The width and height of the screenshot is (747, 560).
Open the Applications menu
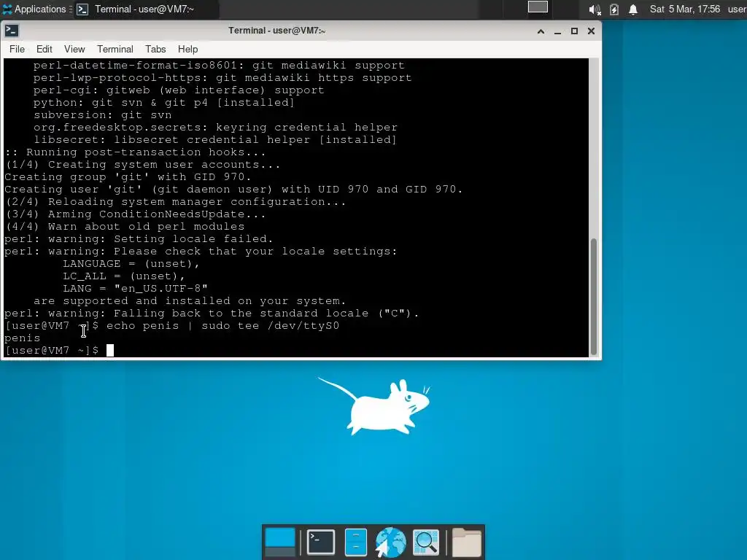click(34, 9)
